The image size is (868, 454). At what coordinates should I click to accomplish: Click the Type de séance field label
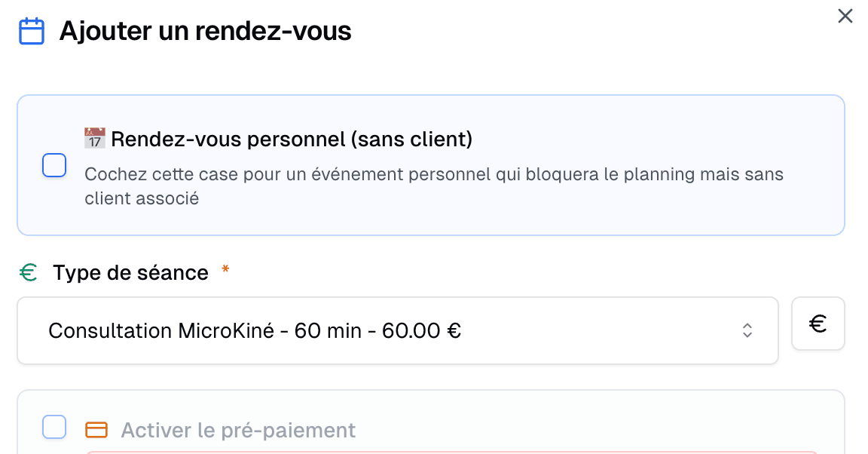[x=130, y=273]
